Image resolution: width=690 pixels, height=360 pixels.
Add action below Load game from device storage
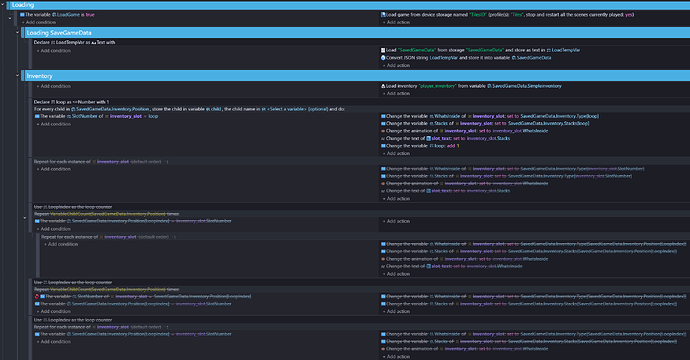[x=396, y=22]
